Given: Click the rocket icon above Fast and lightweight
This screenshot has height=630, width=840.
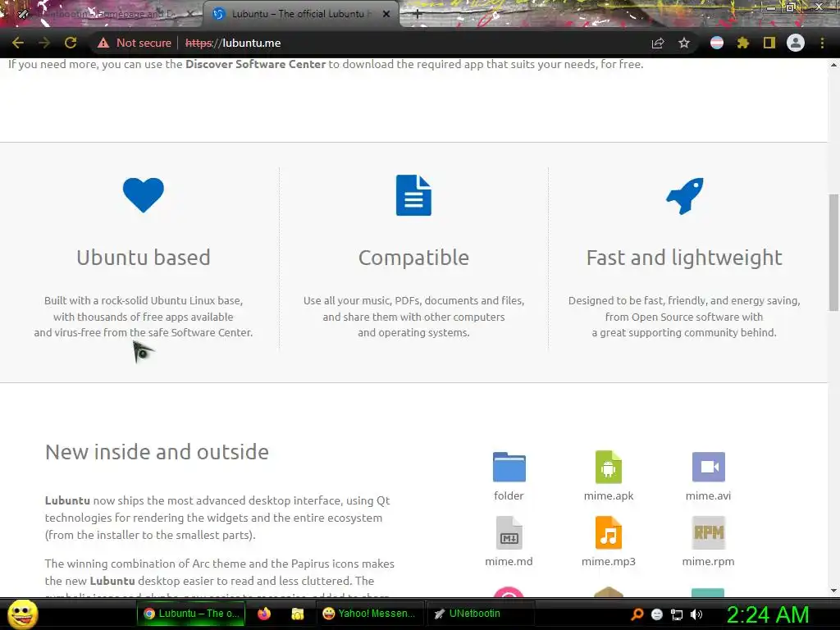Looking at the screenshot, I should 685,195.
